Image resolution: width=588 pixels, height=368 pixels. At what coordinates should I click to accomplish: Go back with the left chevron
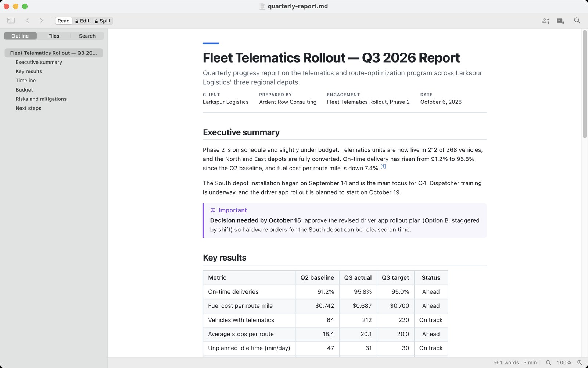pyautogui.click(x=27, y=21)
